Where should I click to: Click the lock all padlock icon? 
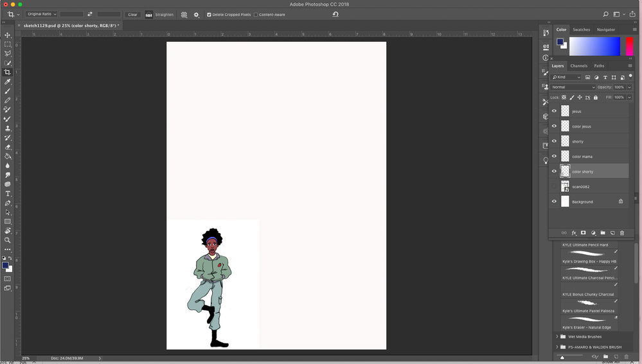(596, 98)
